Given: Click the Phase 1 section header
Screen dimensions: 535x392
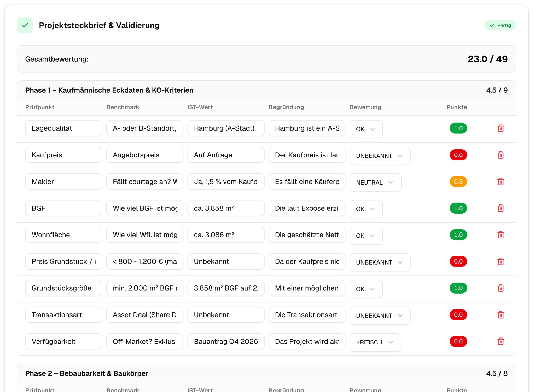Looking at the screenshot, I should pyautogui.click(x=109, y=90).
